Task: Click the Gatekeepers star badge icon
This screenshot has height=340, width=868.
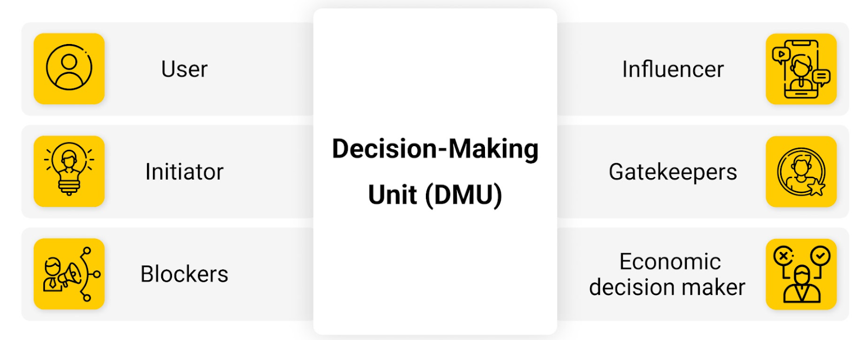Action: click(801, 171)
